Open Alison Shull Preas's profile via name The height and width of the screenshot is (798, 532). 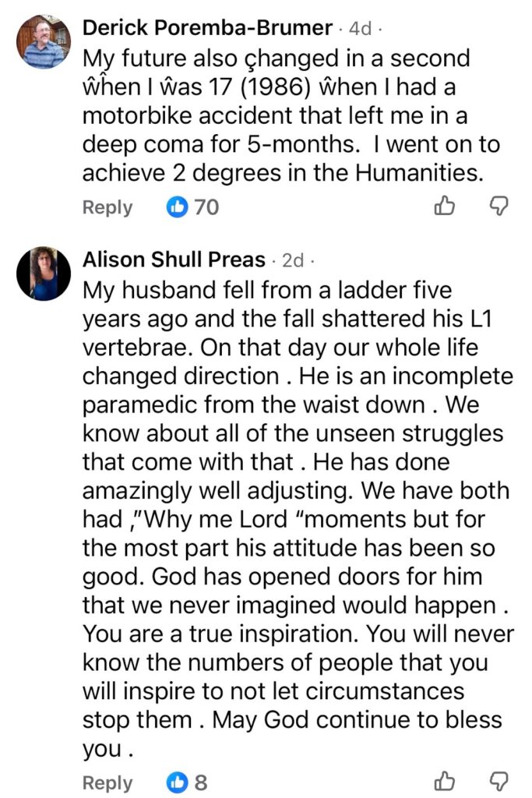174,260
